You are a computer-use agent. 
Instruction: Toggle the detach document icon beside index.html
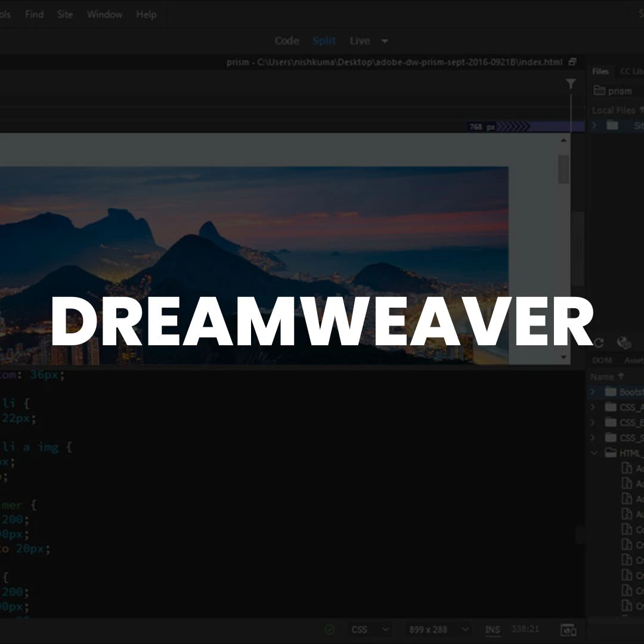[571, 61]
